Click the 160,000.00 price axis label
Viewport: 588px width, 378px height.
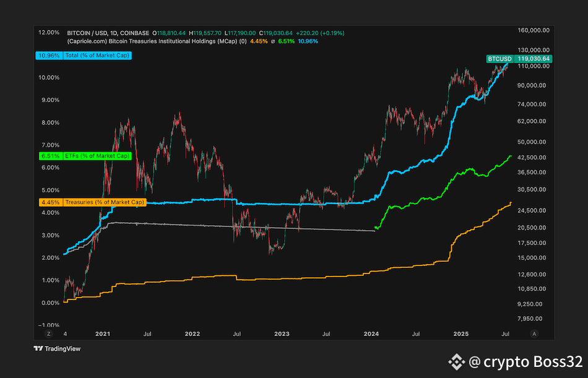532,30
